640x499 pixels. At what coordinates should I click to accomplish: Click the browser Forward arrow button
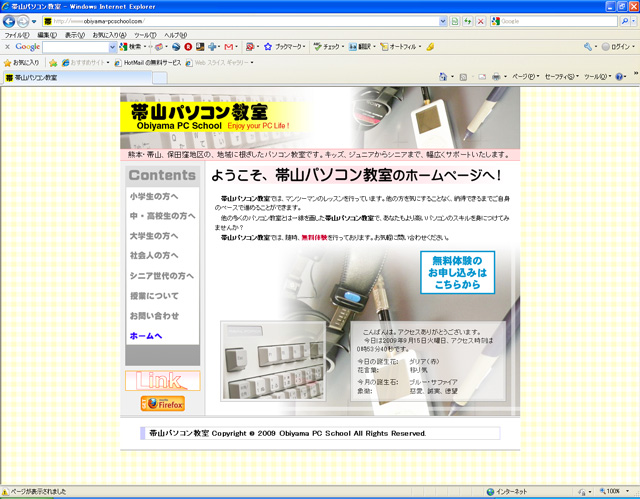(23, 21)
